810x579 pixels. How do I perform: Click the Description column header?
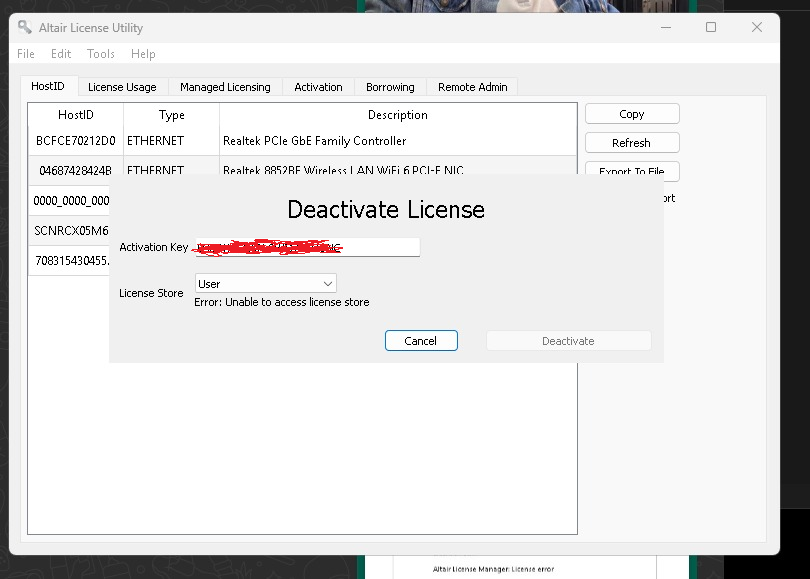398,115
